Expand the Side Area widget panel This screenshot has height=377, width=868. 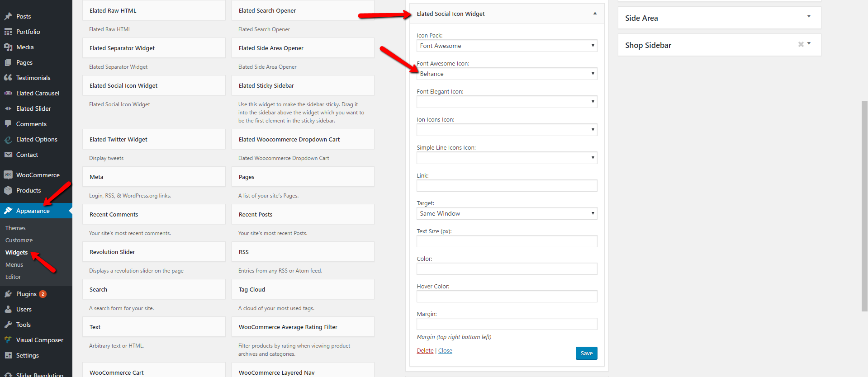tap(809, 17)
